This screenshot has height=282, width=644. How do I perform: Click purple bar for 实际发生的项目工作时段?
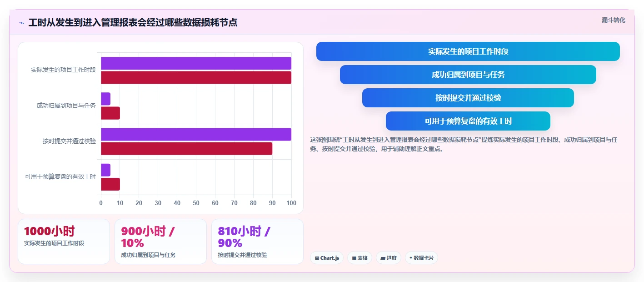click(x=196, y=63)
